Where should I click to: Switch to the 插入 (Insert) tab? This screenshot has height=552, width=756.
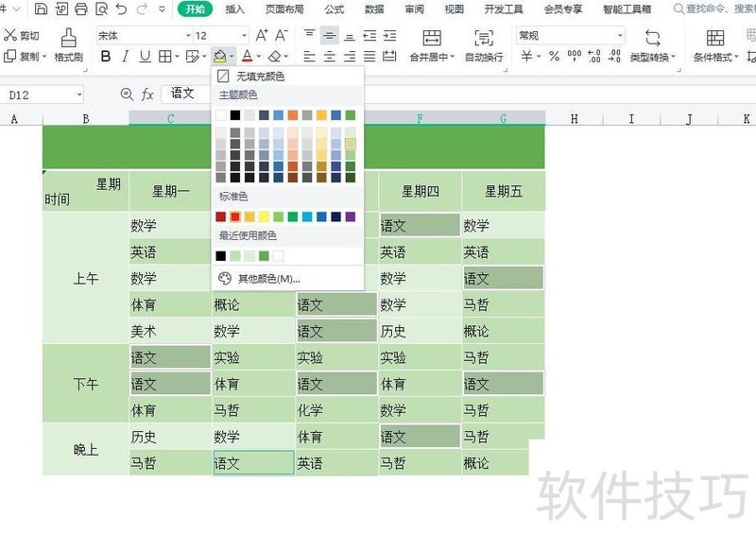(234, 9)
